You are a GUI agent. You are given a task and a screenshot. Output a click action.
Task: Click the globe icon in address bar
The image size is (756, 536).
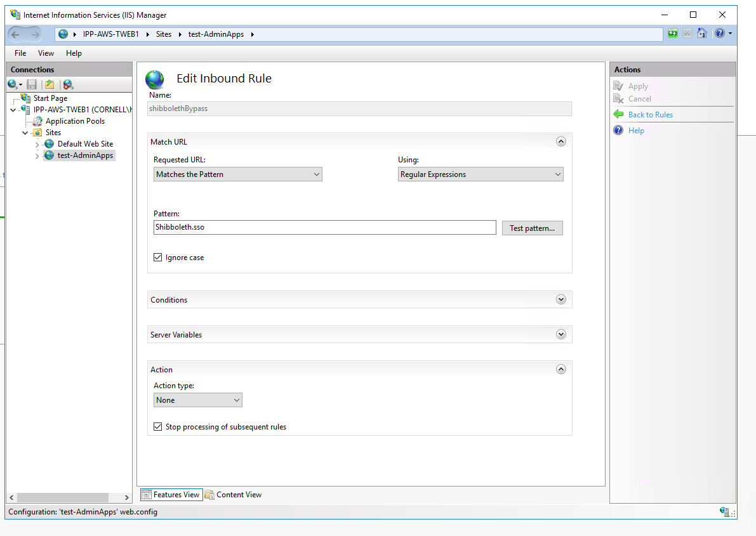tap(63, 34)
